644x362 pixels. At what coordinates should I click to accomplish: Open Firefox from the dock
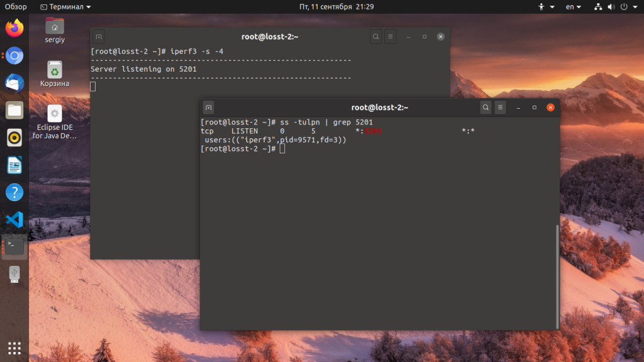coord(14,28)
